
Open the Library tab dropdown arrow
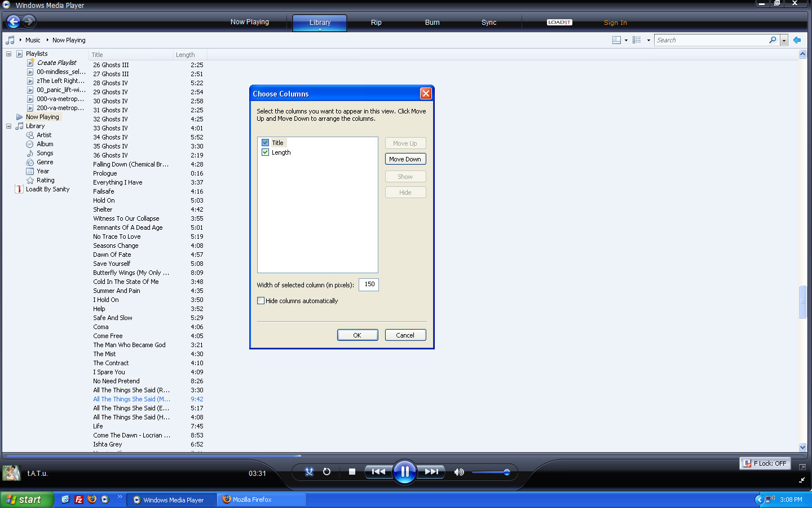[320, 29]
